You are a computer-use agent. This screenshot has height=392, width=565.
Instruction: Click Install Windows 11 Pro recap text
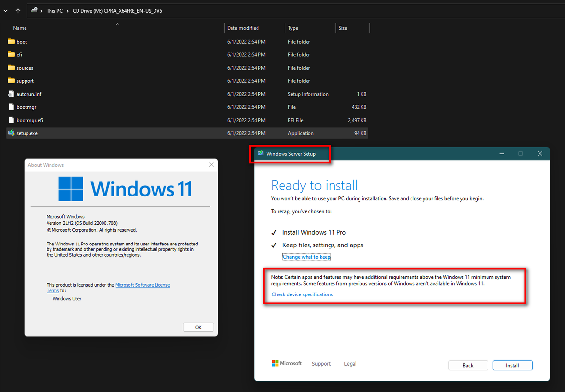click(x=314, y=233)
